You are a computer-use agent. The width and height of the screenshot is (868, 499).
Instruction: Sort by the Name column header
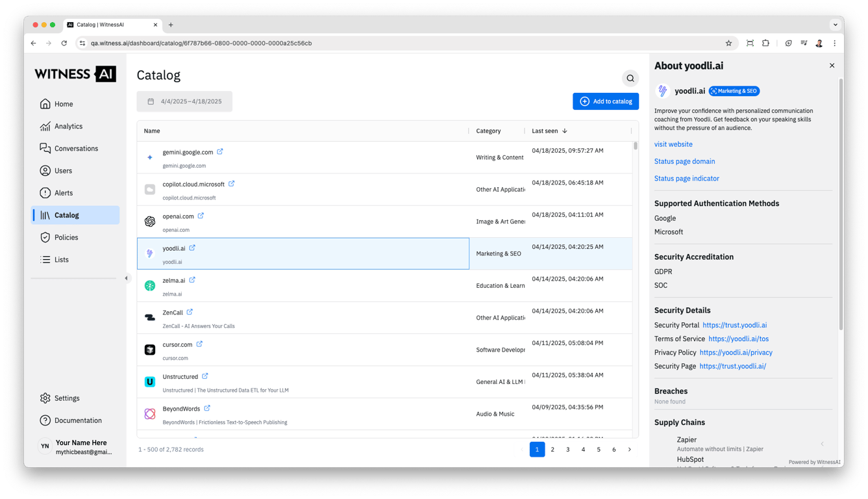tap(152, 131)
